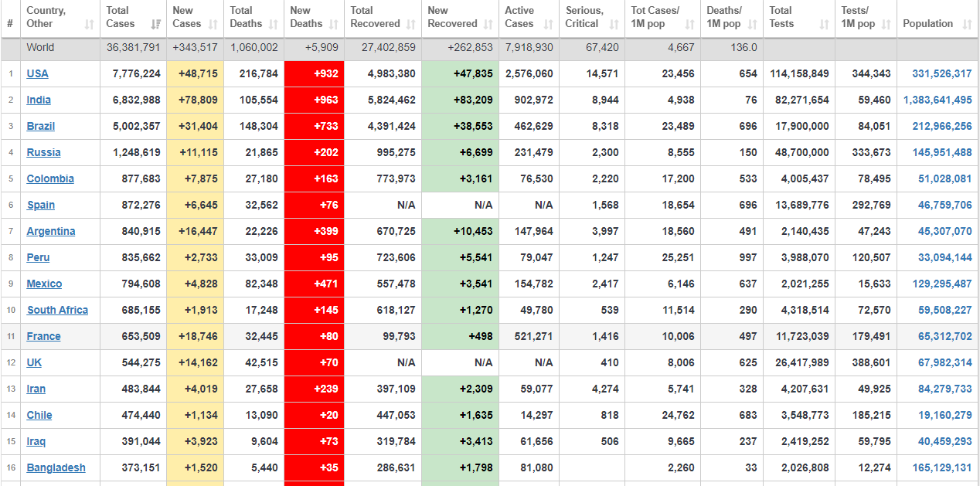The width and height of the screenshot is (980, 486).
Task: Open the Iraq link
Action: tap(36, 441)
